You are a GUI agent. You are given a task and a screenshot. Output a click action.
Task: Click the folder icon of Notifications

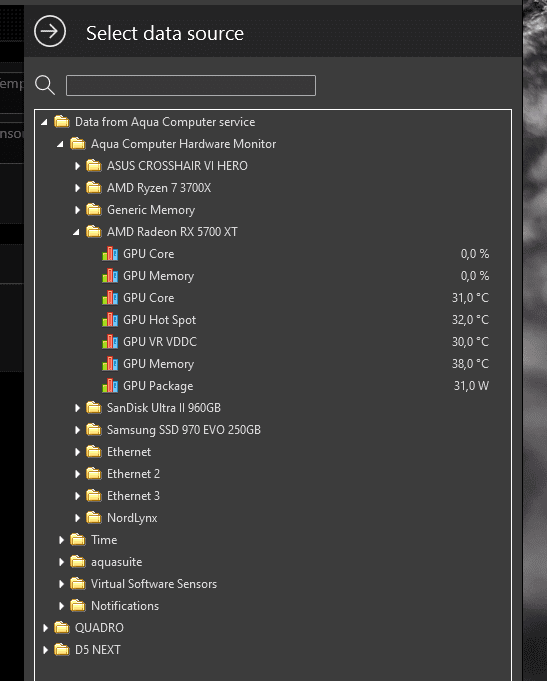coord(78,605)
